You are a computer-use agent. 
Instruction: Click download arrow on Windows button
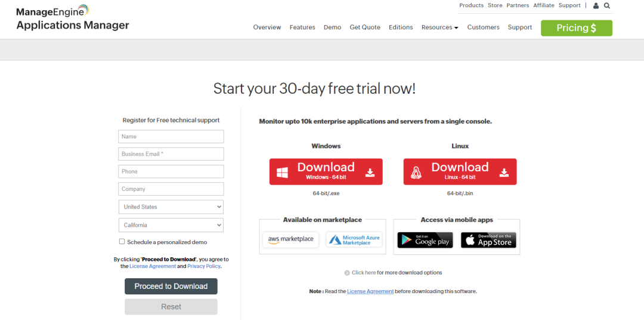click(x=370, y=173)
